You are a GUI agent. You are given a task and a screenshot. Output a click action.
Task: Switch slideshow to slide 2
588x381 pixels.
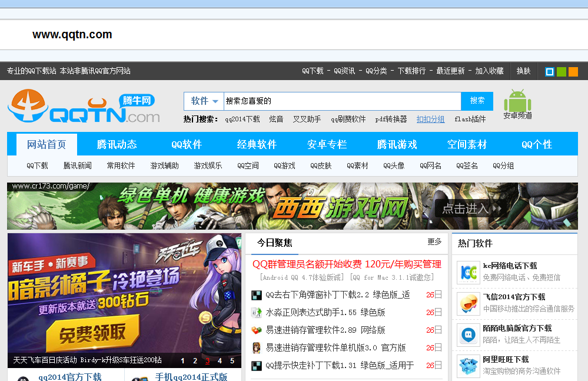pos(195,361)
